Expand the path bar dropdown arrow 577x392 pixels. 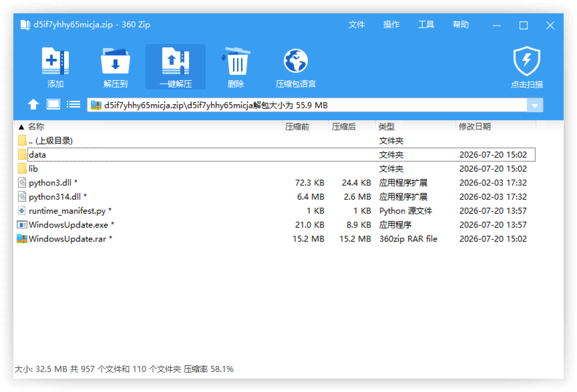click(x=535, y=106)
